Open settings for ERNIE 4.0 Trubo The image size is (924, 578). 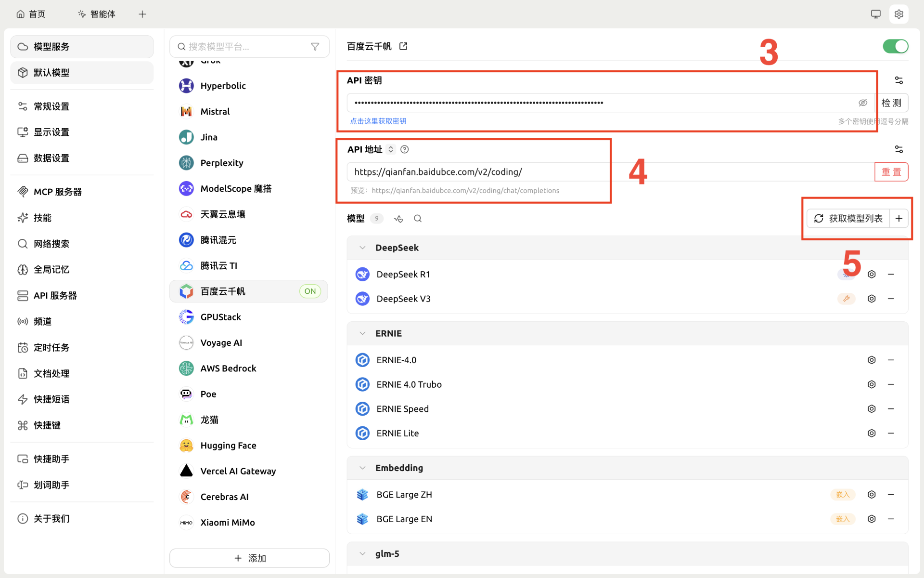coord(872,384)
